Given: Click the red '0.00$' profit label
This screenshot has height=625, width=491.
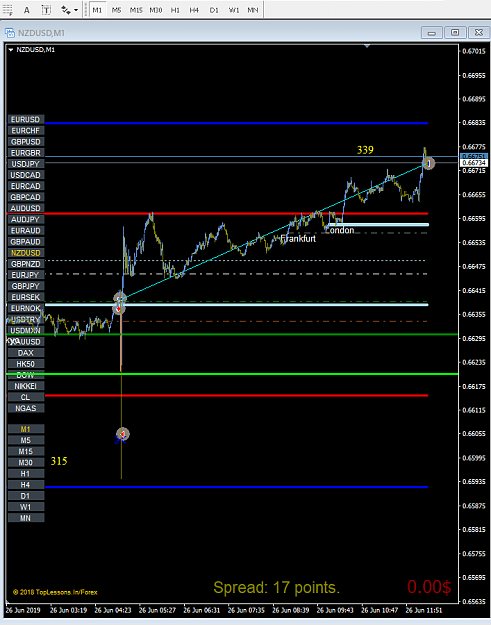Looking at the screenshot, I should coord(429,587).
